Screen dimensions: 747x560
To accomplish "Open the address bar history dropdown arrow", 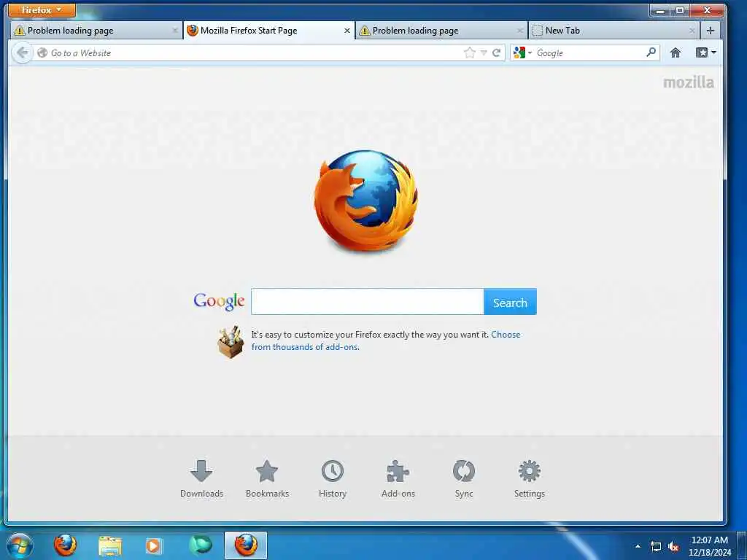I will [484, 52].
